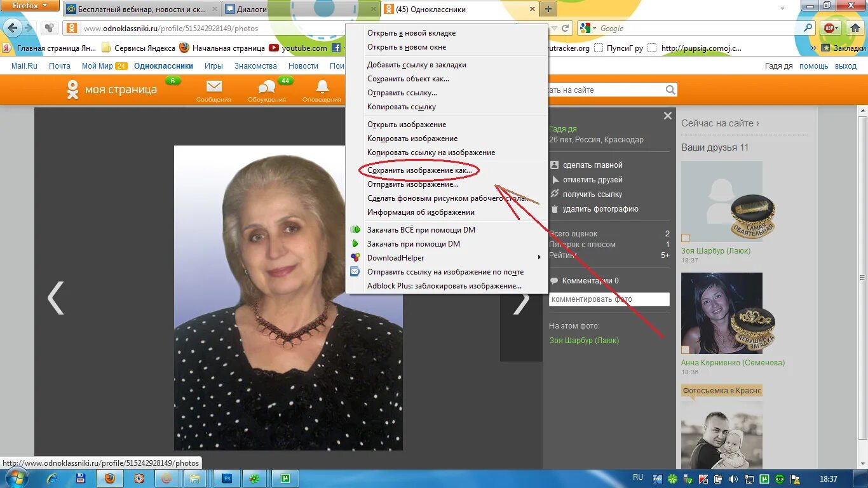The width and height of the screenshot is (868, 488).
Task: Open 'Игры' portal link
Action: [214, 66]
